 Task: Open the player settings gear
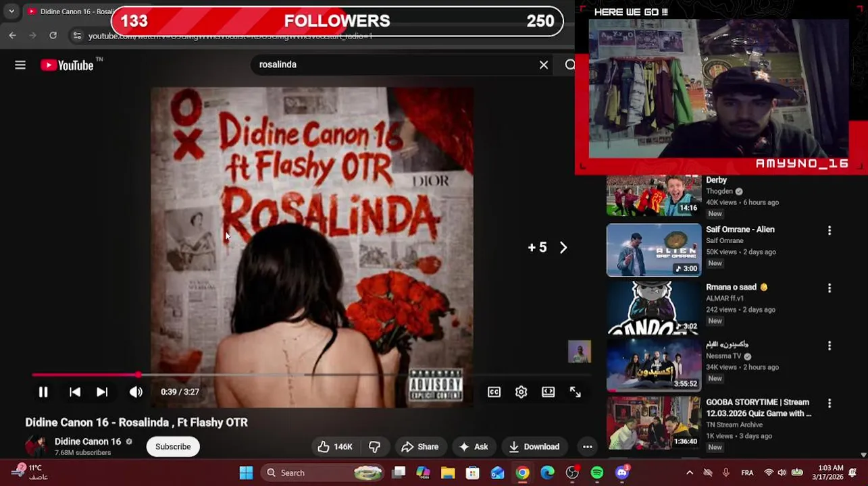521,392
